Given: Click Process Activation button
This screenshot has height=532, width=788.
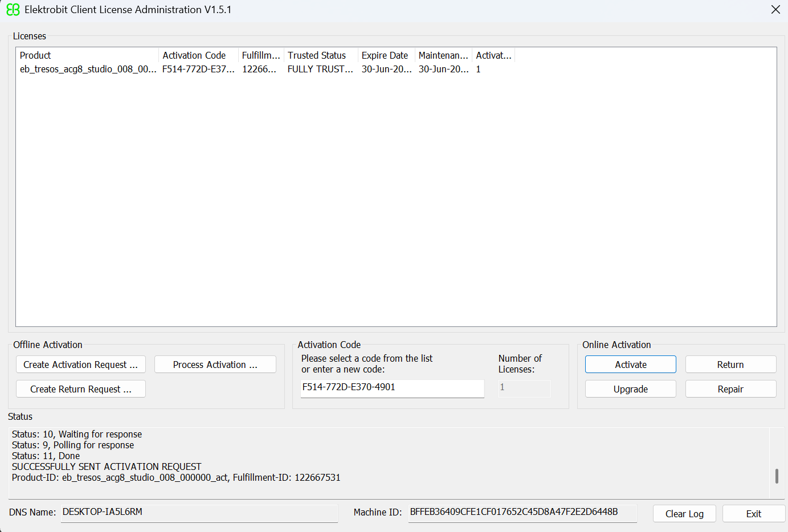Looking at the screenshot, I should [215, 365].
